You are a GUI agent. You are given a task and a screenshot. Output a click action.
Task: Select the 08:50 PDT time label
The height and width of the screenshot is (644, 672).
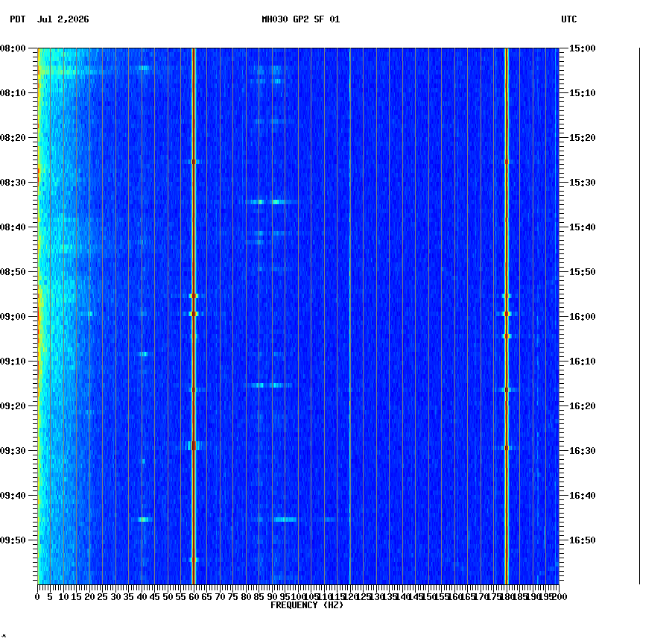[x=13, y=272]
